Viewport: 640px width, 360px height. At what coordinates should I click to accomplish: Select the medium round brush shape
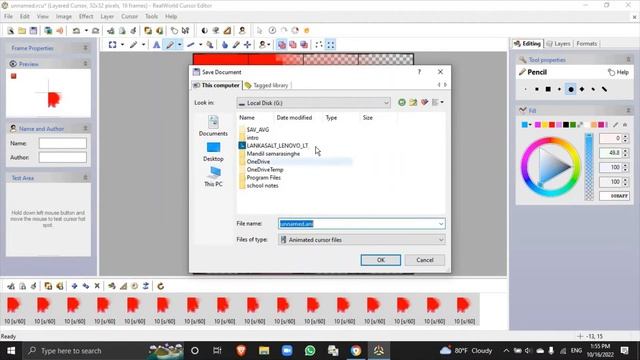[x=537, y=89]
